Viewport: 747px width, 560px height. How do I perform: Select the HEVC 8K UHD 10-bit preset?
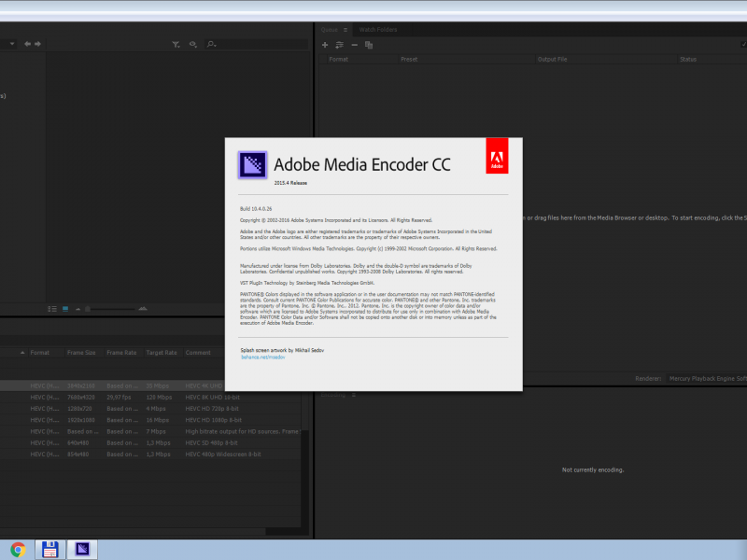click(x=150, y=398)
